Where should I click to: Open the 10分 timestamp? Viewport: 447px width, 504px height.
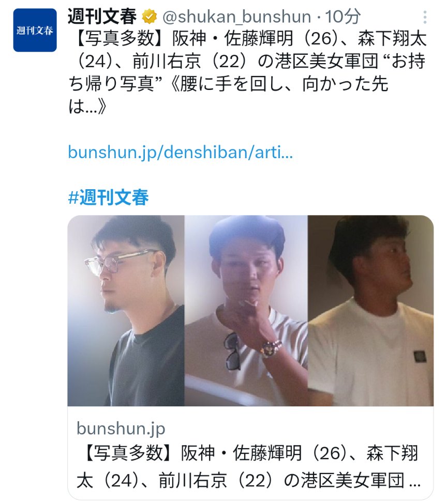pyautogui.click(x=342, y=17)
